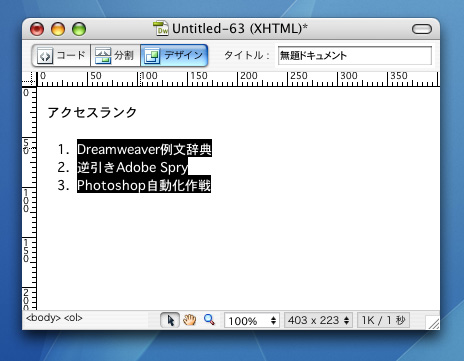Zoom window with the green button
Image resolution: width=464 pixels, height=361 pixels.
(x=79, y=29)
